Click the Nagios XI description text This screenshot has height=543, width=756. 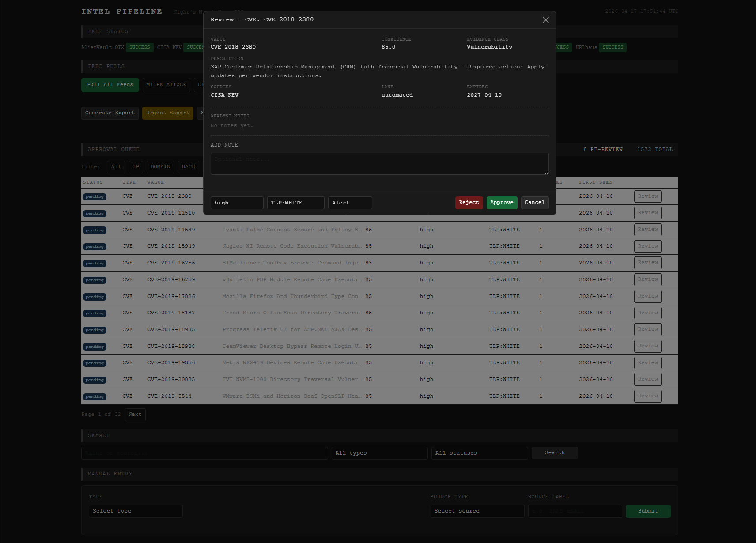[292, 246]
